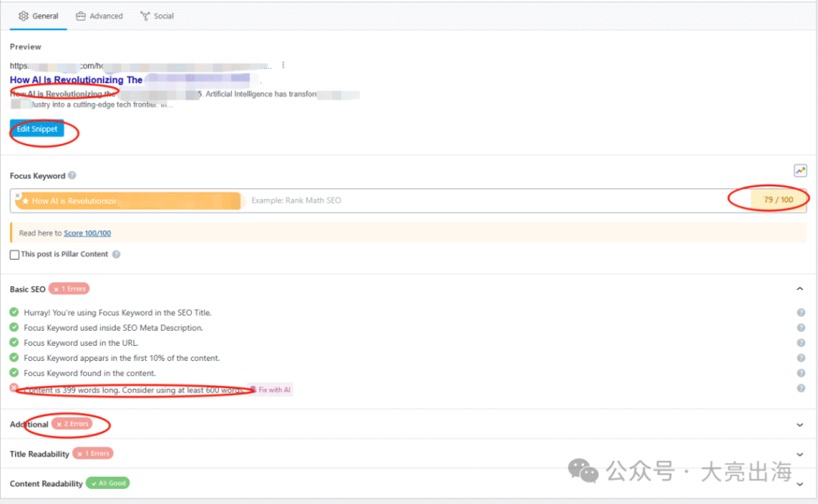Open help icon for content word length
818x504 pixels.
tap(800, 388)
